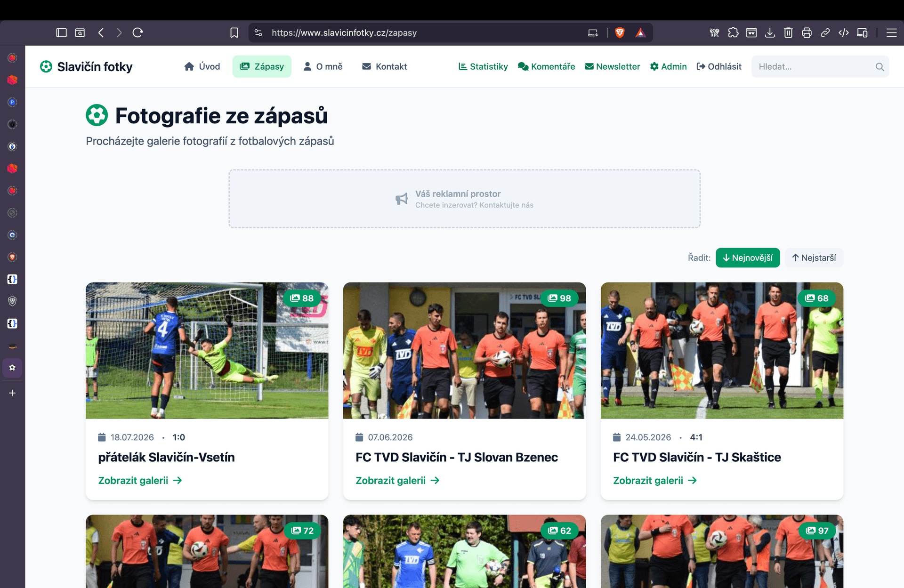
Task: Print the page using printer icon
Action: point(807,32)
